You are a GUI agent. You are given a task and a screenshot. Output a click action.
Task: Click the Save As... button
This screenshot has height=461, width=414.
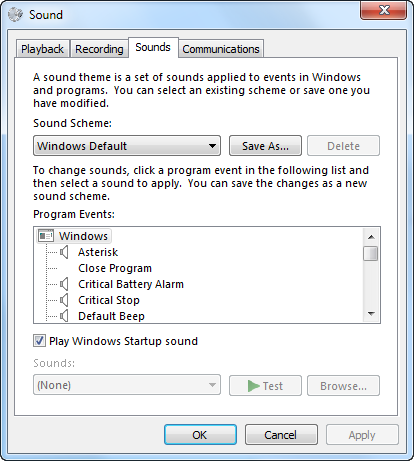[265, 146]
